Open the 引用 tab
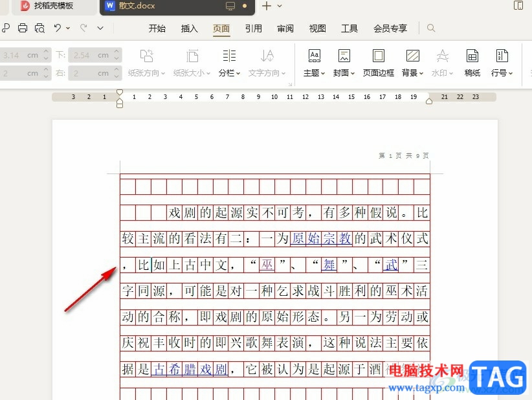The width and height of the screenshot is (532, 400). tap(254, 28)
